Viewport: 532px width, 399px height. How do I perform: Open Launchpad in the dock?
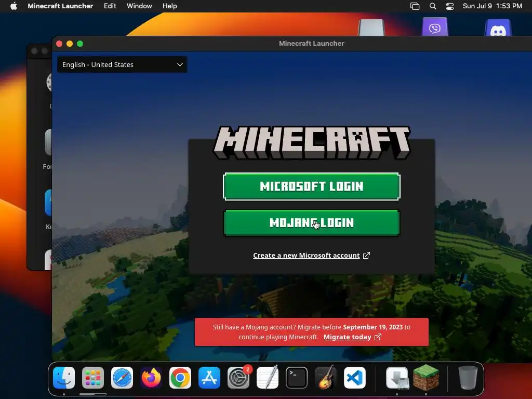(x=92, y=378)
